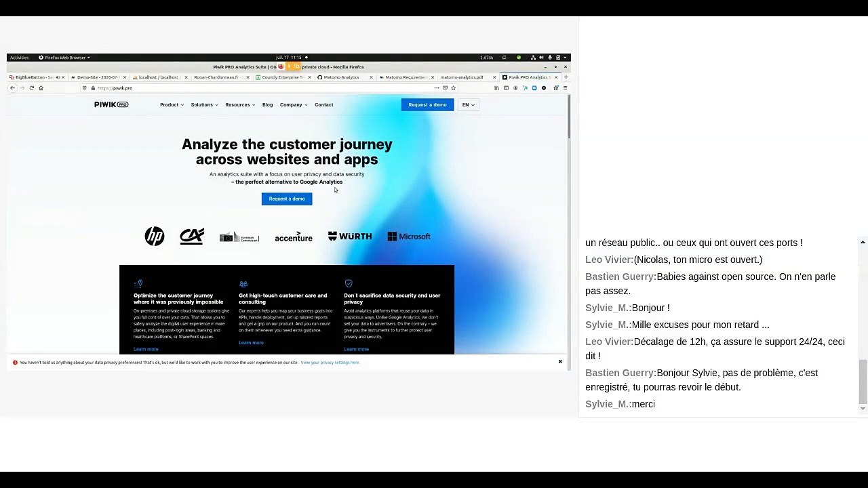Open a new browser tab
Viewport: 868px width, 488px height.
[566, 77]
